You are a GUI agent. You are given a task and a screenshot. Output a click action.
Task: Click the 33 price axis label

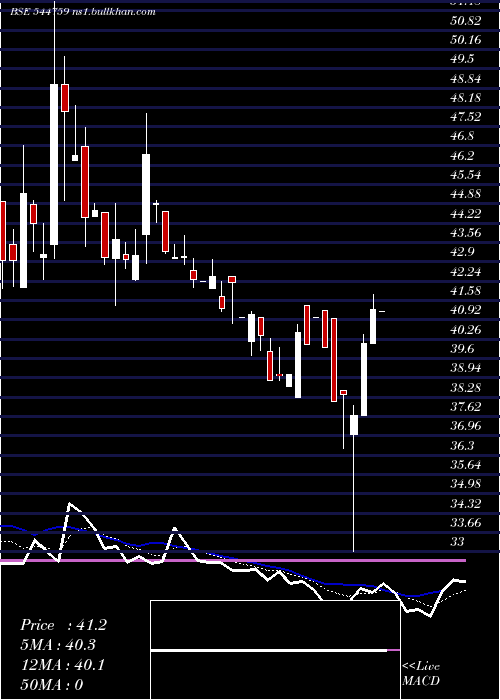click(x=458, y=542)
